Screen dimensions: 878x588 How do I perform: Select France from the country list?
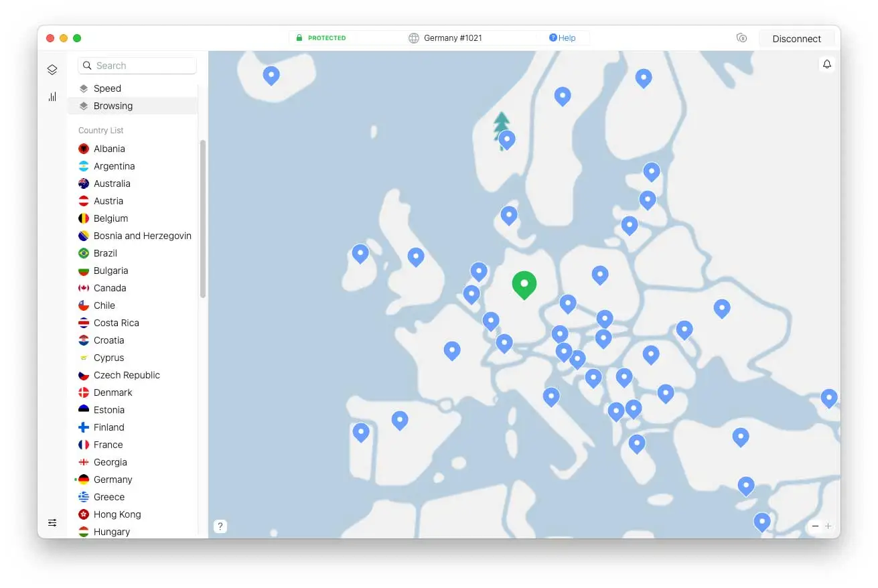[108, 445]
